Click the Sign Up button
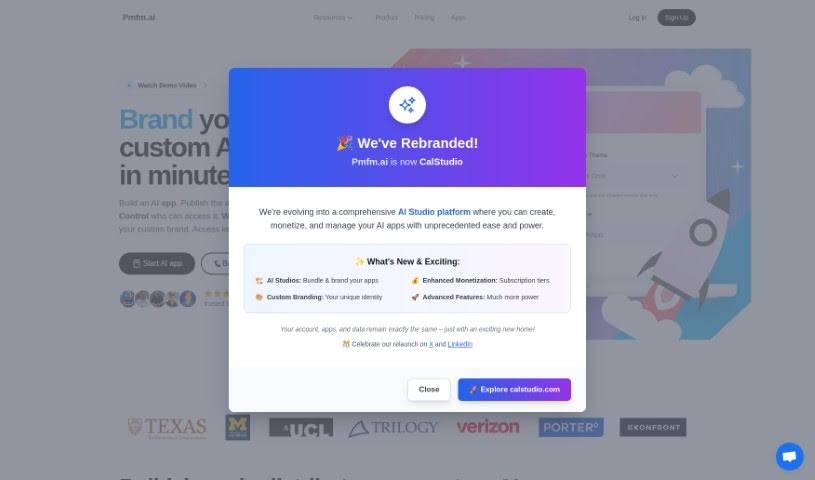Viewport: 815px width, 480px height. click(x=676, y=18)
